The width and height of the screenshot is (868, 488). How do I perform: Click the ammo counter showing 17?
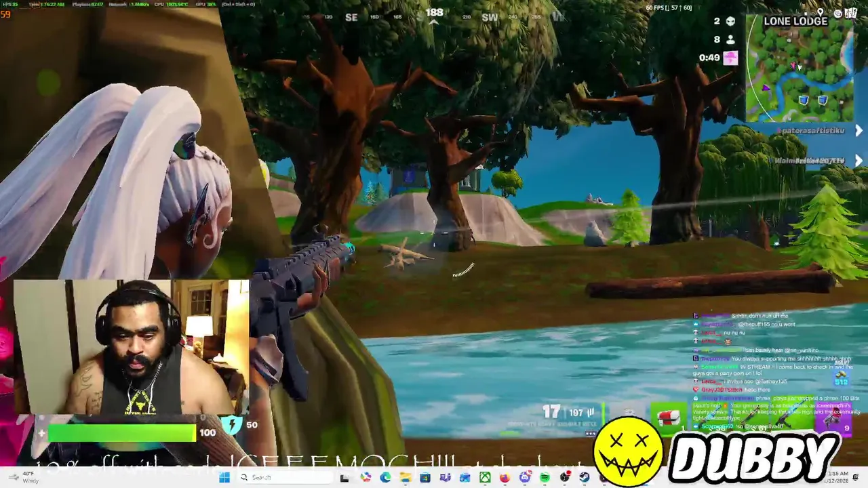click(551, 411)
